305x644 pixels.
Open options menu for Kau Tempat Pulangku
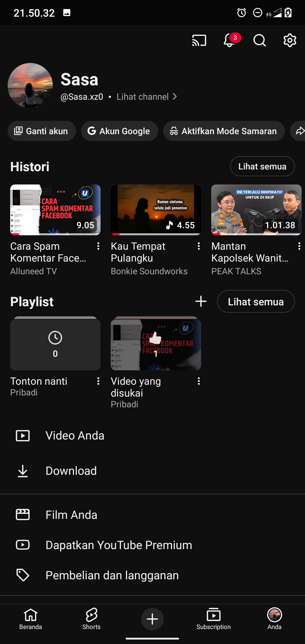point(199,246)
